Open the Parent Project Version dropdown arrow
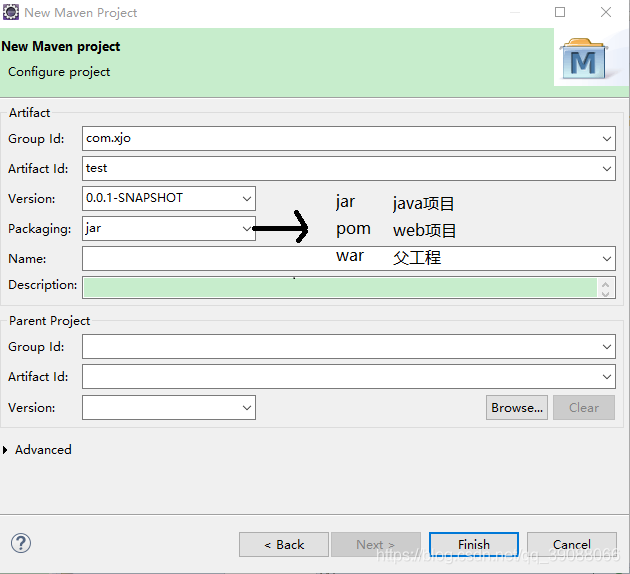Image resolution: width=630 pixels, height=574 pixels. [x=247, y=408]
